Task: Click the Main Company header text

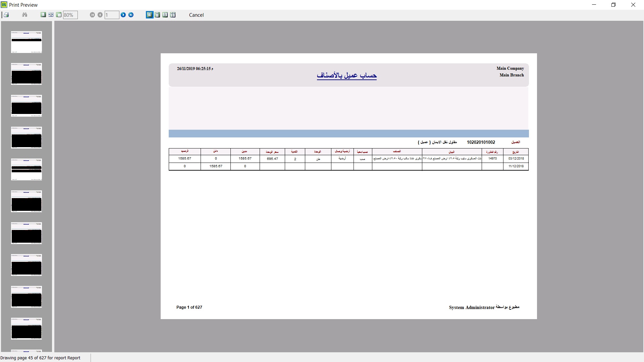Action: (510, 68)
